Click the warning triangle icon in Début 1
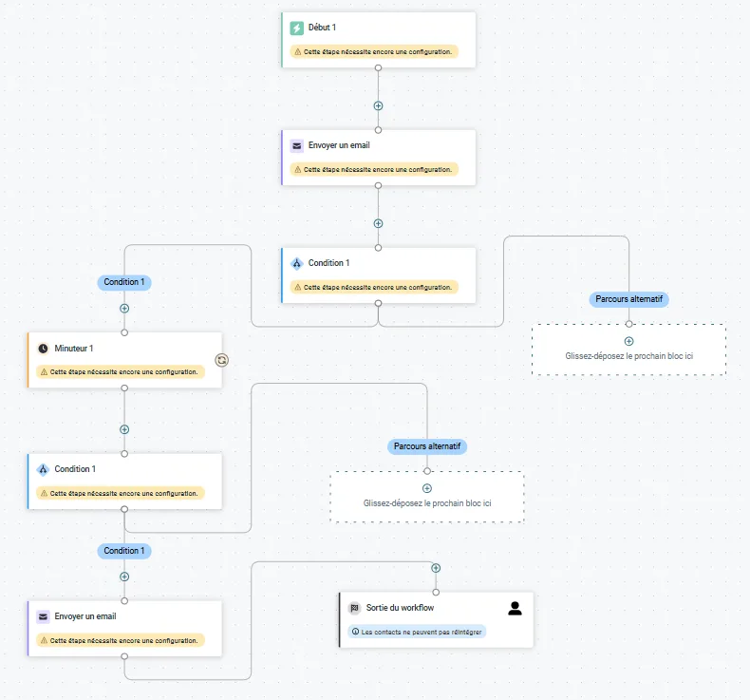This screenshot has width=750, height=700. [297, 51]
